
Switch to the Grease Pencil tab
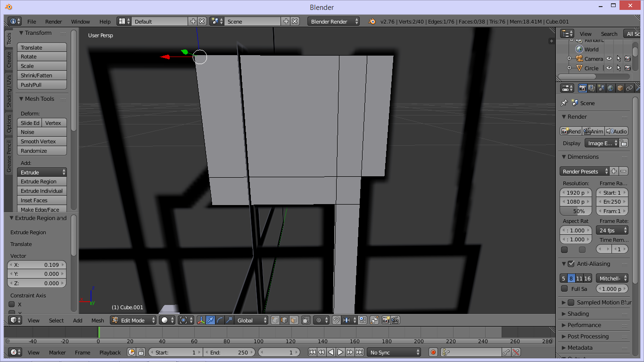(8, 156)
